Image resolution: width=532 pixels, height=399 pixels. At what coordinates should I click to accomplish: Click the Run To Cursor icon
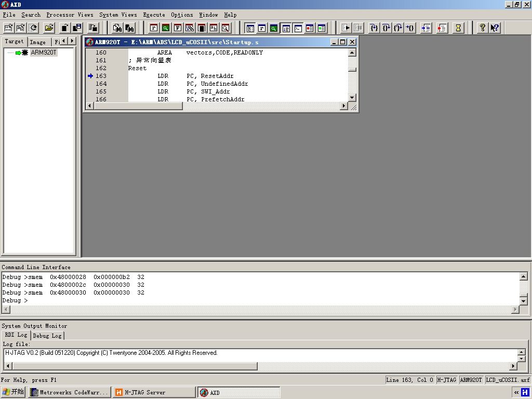410,28
